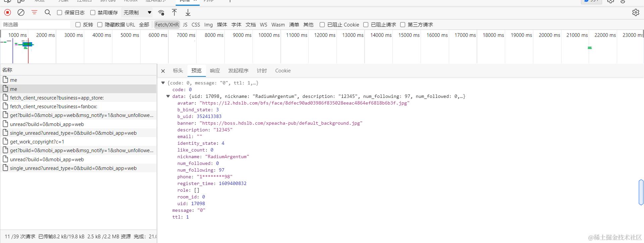Switch to 标头 tab
Screen dimensions: 644x243
tap(178, 71)
